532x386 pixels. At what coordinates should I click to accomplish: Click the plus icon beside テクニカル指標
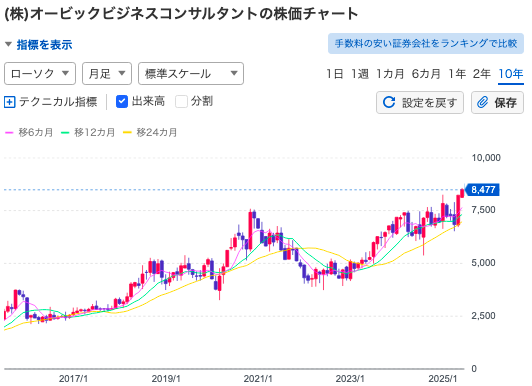pyautogui.click(x=10, y=102)
